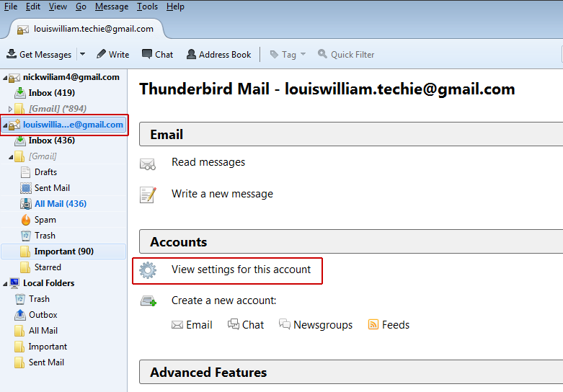Screen dimensions: 563x392
Task: Open the Go menu
Action: 81,6
